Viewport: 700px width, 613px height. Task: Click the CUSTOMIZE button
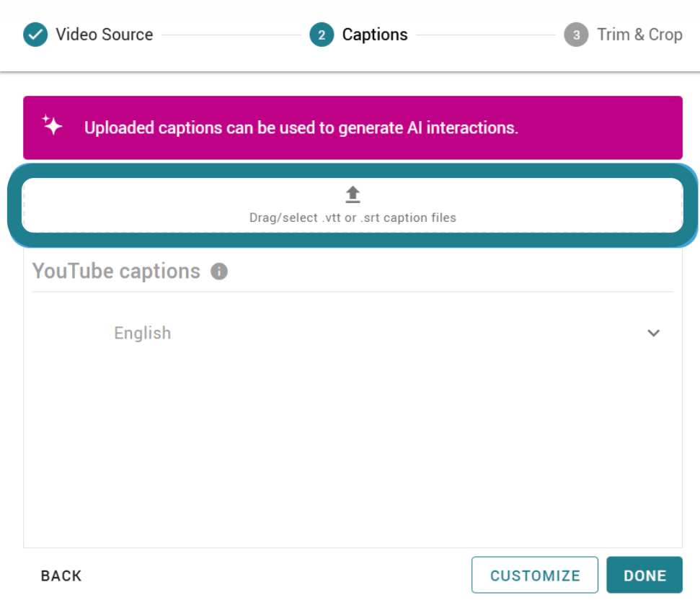coord(535,575)
